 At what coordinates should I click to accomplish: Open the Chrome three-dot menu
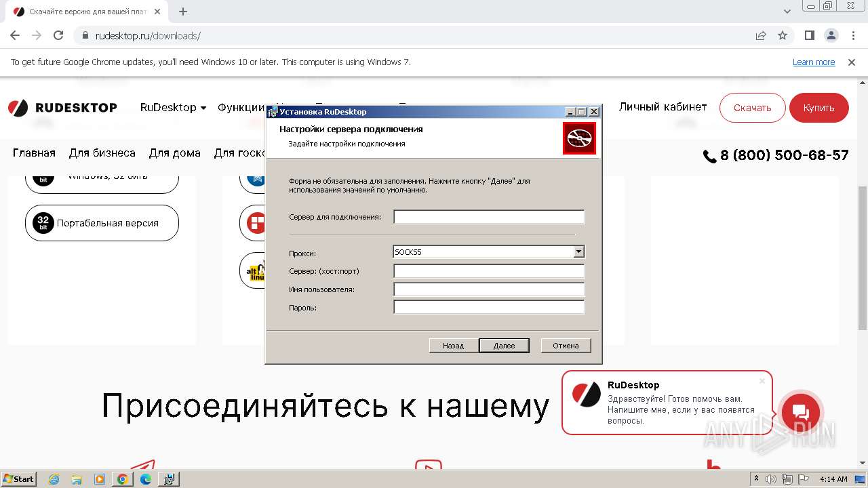852,35
